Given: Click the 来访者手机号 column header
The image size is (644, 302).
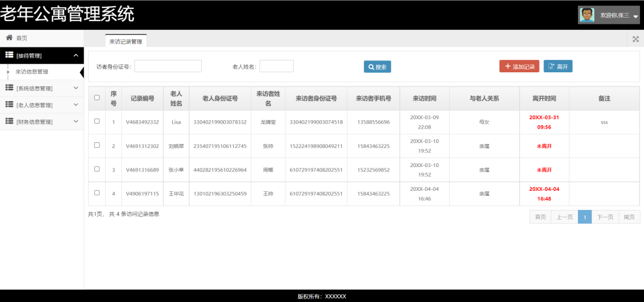Looking at the screenshot, I should [373, 98].
